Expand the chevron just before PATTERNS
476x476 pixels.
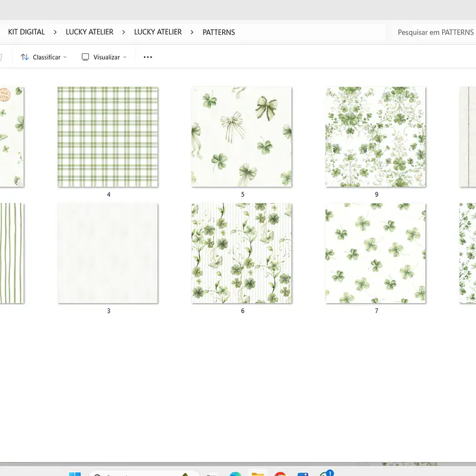(192, 32)
